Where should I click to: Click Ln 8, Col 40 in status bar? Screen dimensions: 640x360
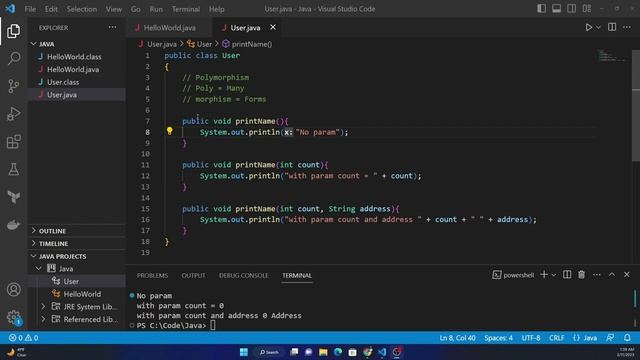pyautogui.click(x=457, y=338)
